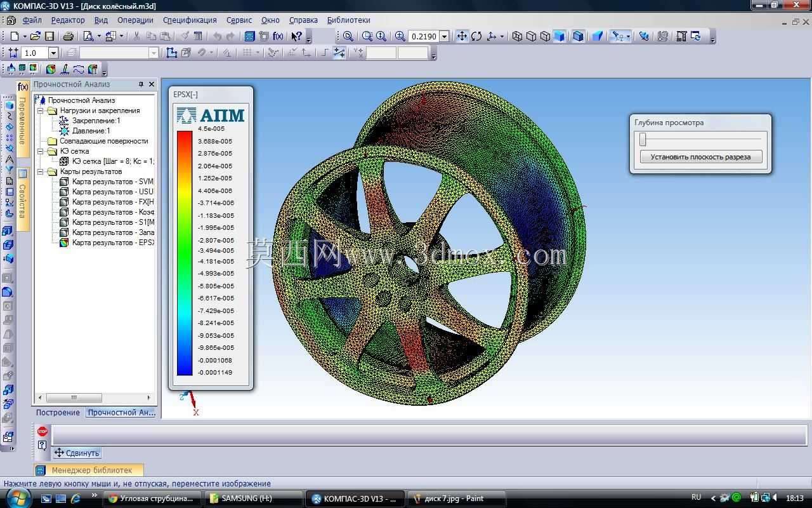Select the Pan (move view) tool
This screenshot has width=812, height=508.
tap(462, 36)
